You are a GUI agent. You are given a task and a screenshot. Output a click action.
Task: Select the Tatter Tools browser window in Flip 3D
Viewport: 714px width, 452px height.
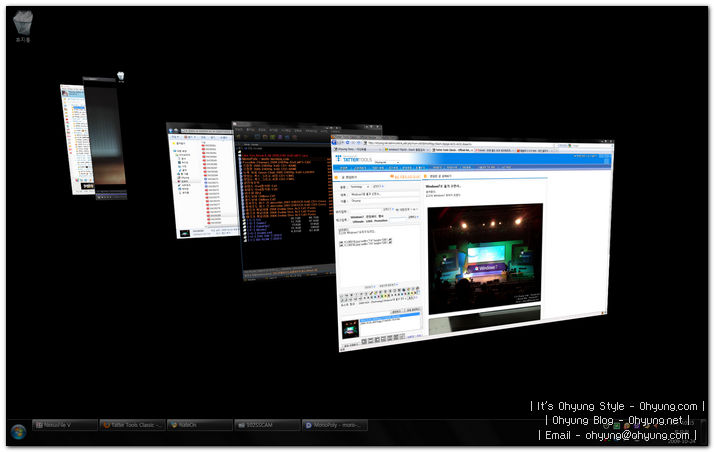click(x=473, y=243)
